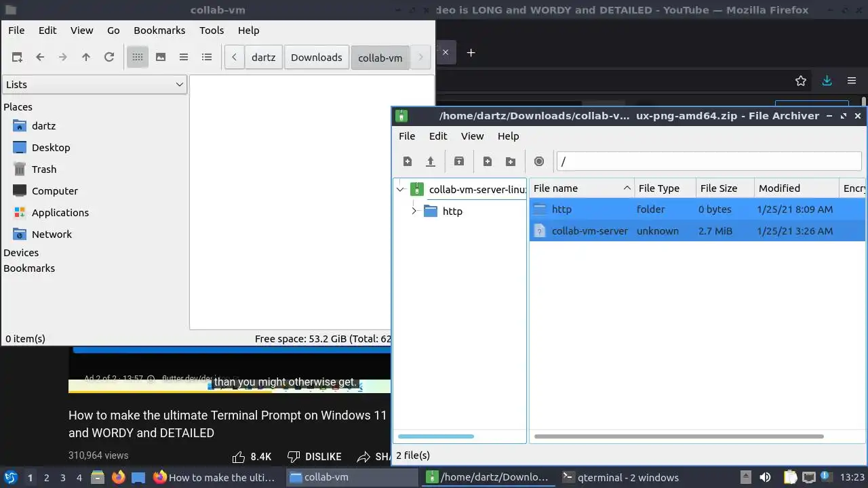Select collab-vm-server file row
Image resolution: width=868 pixels, height=488 pixels.
click(697, 231)
